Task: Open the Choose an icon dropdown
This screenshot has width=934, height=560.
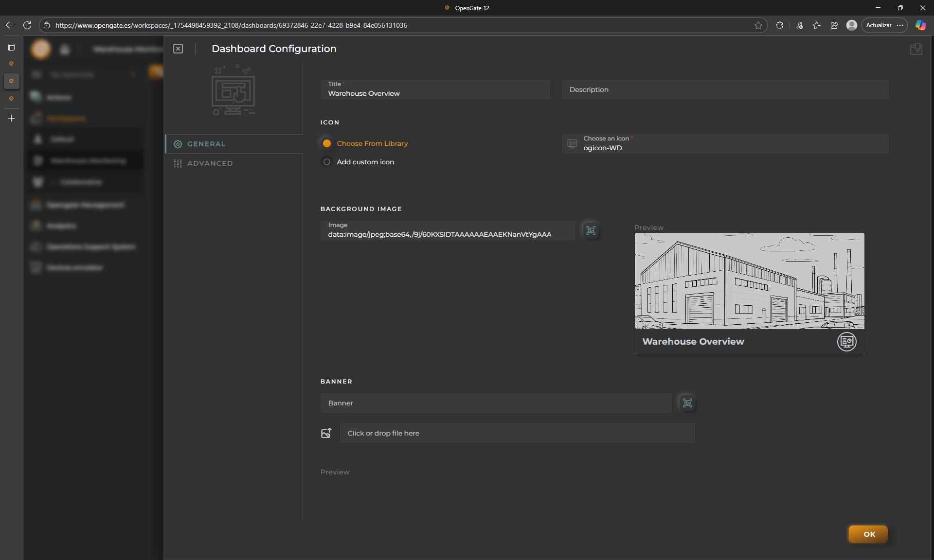Action: point(725,144)
